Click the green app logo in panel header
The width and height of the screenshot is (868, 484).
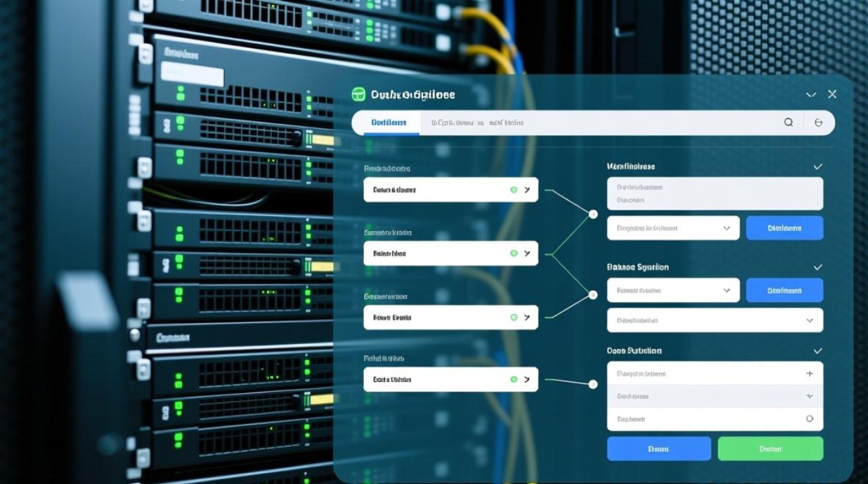coord(358,95)
